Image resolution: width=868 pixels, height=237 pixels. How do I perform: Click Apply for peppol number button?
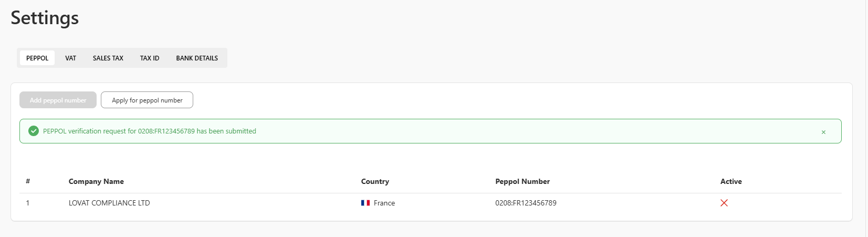tap(147, 100)
